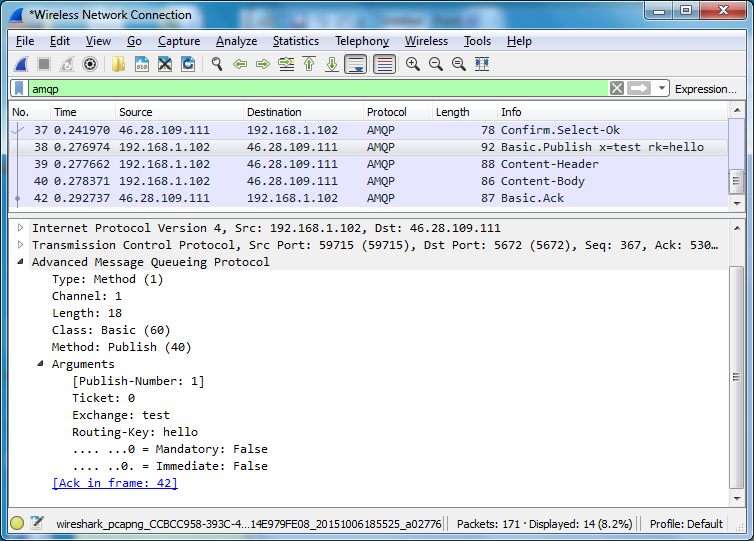754x541 pixels.
Task: Expand the Transmission Control Protocol row
Action: (x=22, y=245)
